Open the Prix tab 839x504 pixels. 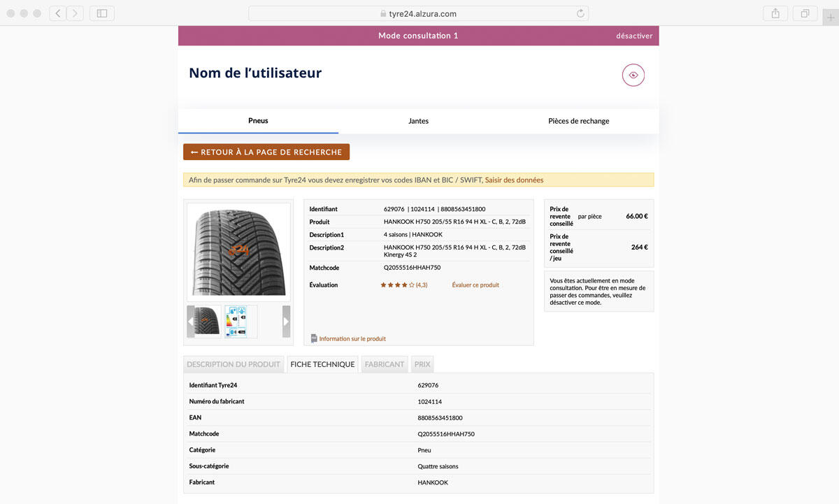click(422, 364)
